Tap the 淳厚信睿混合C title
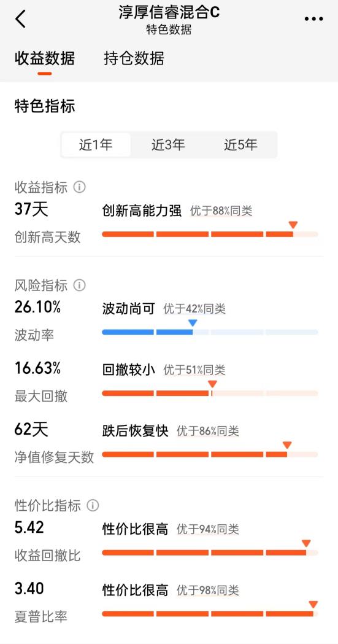Viewport: 338px width, 644px height. (169, 12)
